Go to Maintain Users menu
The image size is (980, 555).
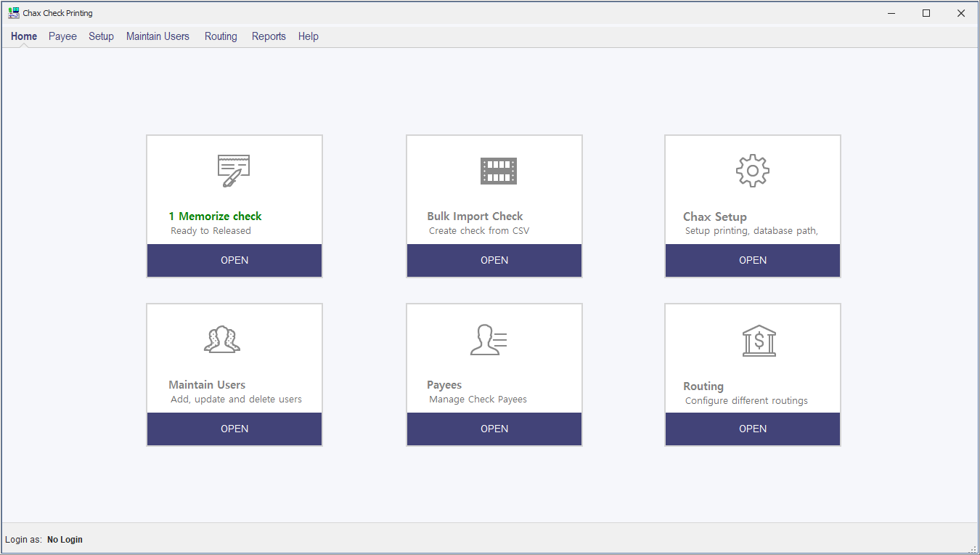coord(158,36)
